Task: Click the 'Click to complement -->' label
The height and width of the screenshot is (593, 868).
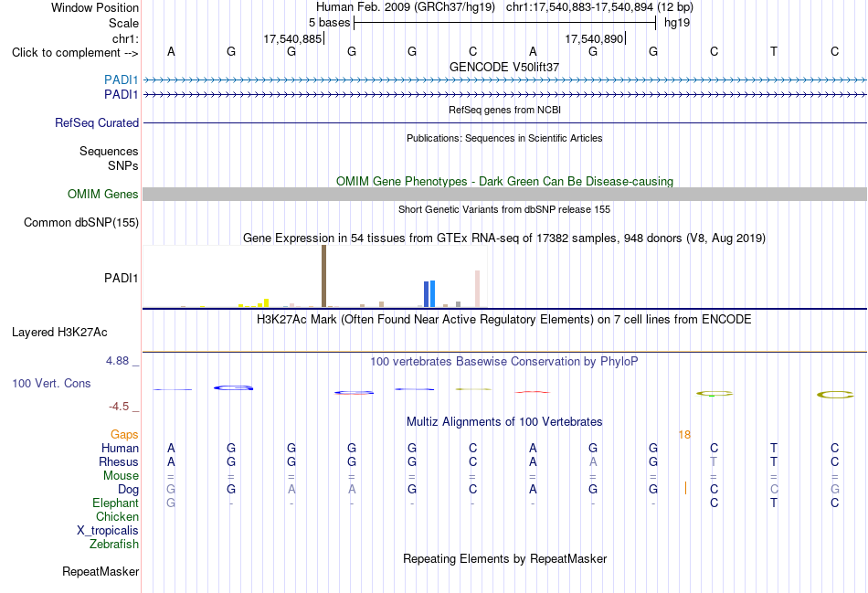Action: click(x=75, y=53)
